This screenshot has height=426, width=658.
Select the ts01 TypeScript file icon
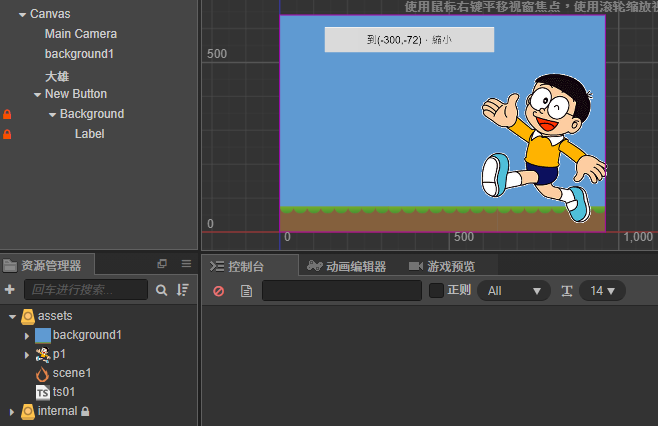pos(42,392)
